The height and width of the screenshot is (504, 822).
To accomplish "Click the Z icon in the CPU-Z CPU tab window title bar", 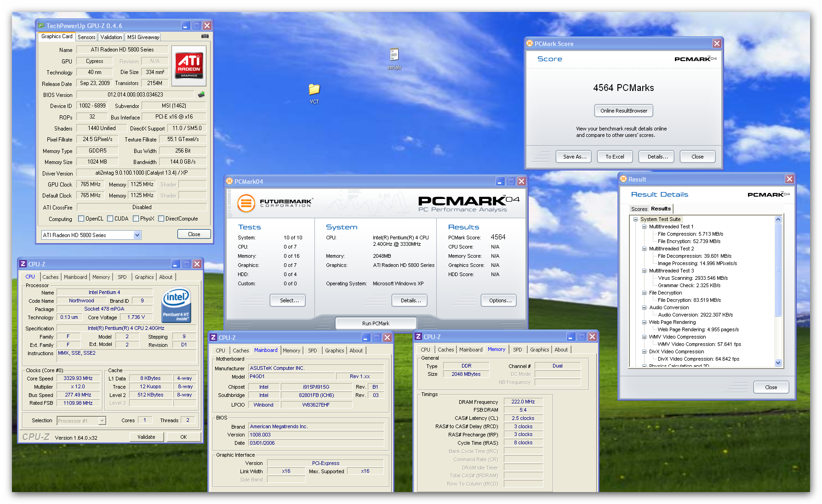I will (23, 264).
